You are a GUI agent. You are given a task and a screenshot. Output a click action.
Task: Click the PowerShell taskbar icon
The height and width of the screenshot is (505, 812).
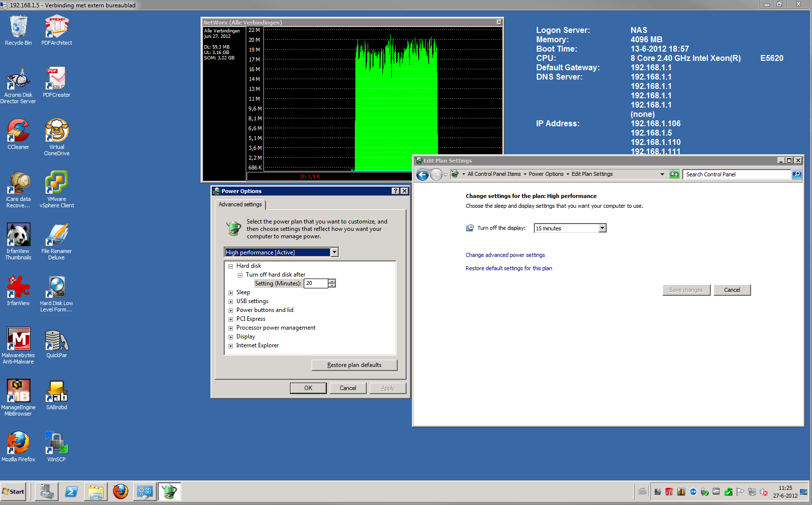click(71, 491)
